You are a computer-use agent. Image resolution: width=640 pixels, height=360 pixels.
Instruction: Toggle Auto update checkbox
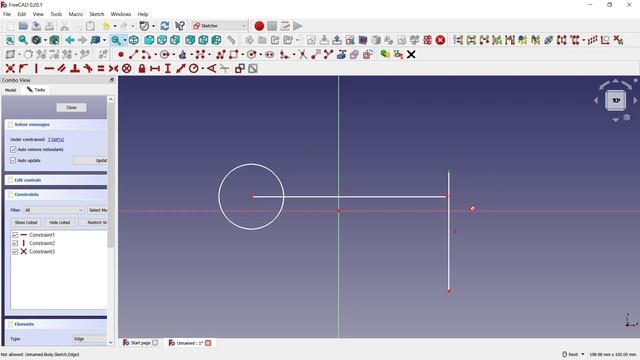pos(13,160)
